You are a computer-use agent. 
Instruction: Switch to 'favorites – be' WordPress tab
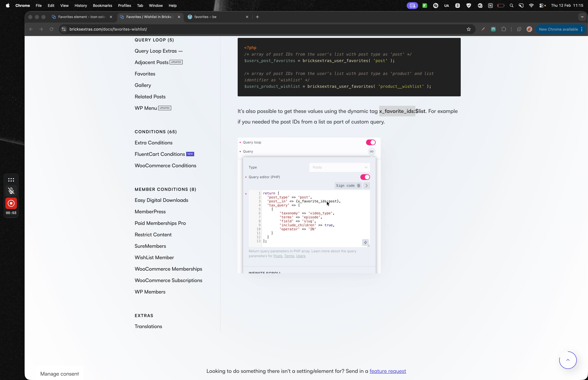tap(218, 17)
